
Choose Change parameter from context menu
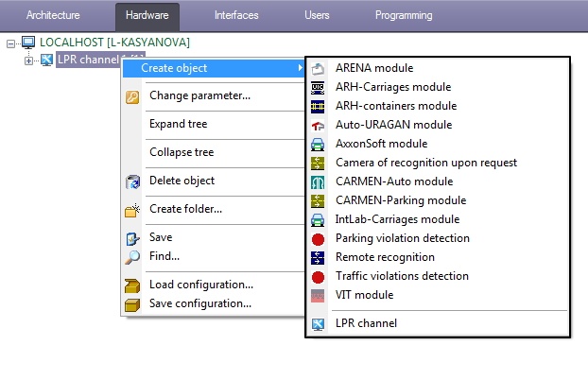[199, 95]
